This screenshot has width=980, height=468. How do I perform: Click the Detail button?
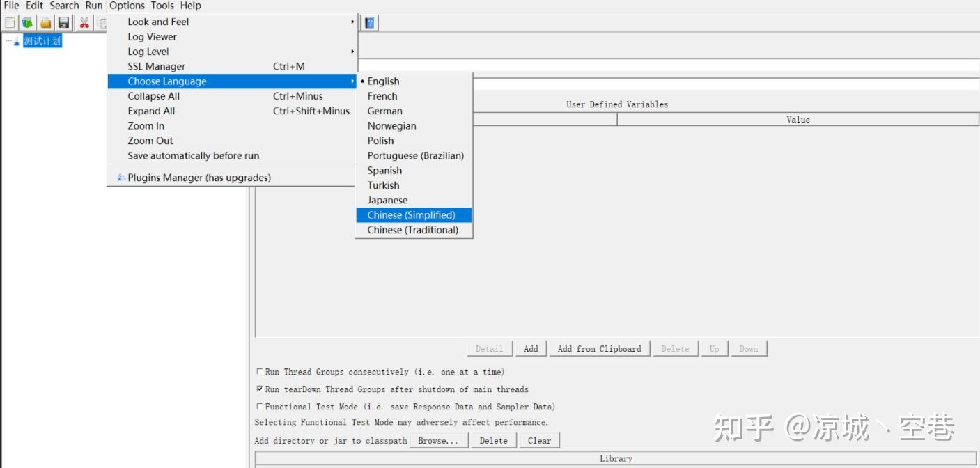[489, 349]
